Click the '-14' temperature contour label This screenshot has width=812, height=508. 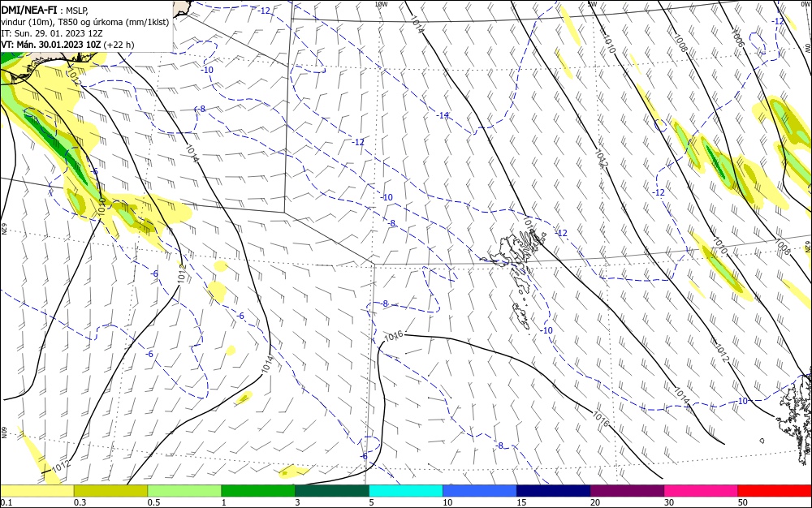coord(443,115)
